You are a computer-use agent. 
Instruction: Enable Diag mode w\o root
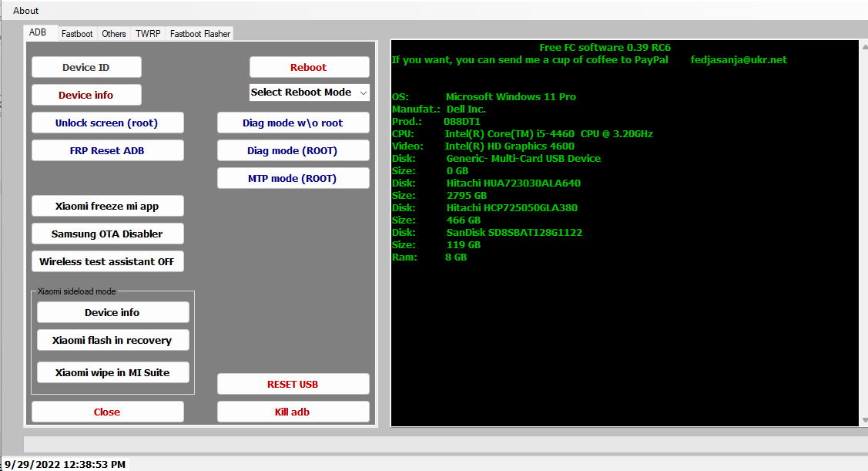293,123
